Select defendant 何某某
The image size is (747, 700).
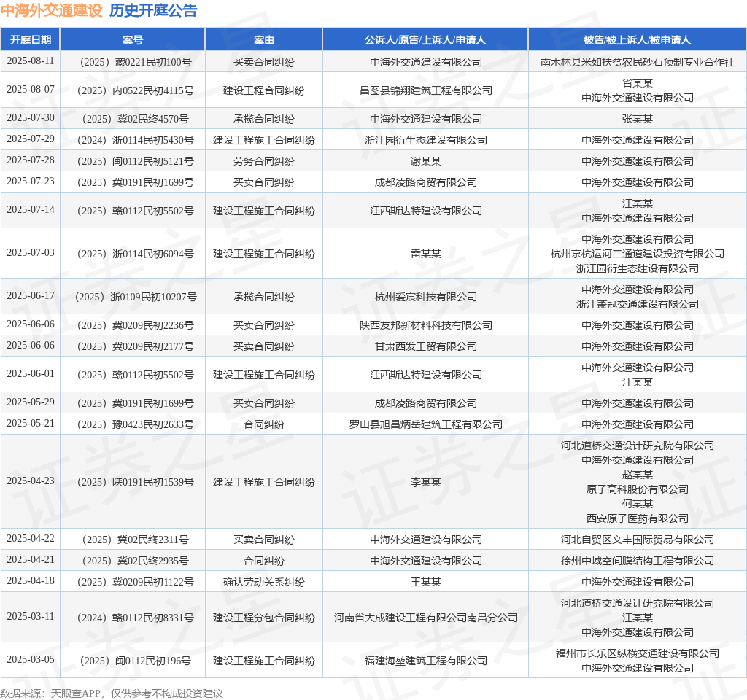point(638,503)
